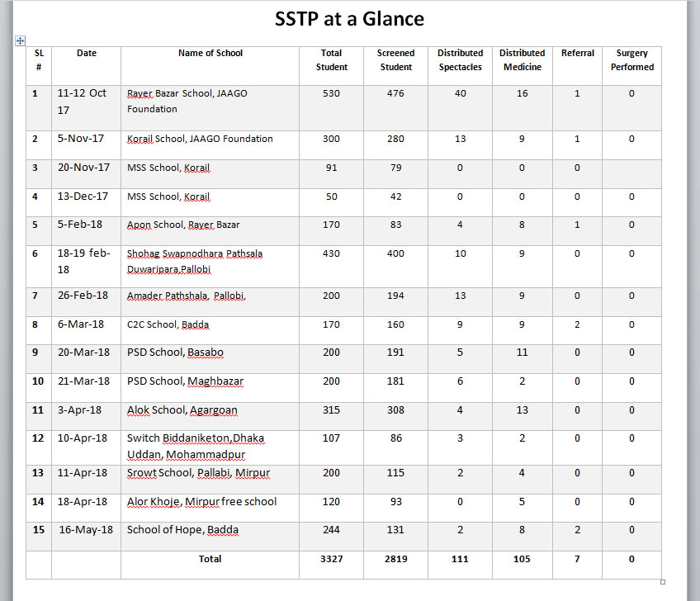
Task: Click the total referral value 7
Action: coord(577,559)
